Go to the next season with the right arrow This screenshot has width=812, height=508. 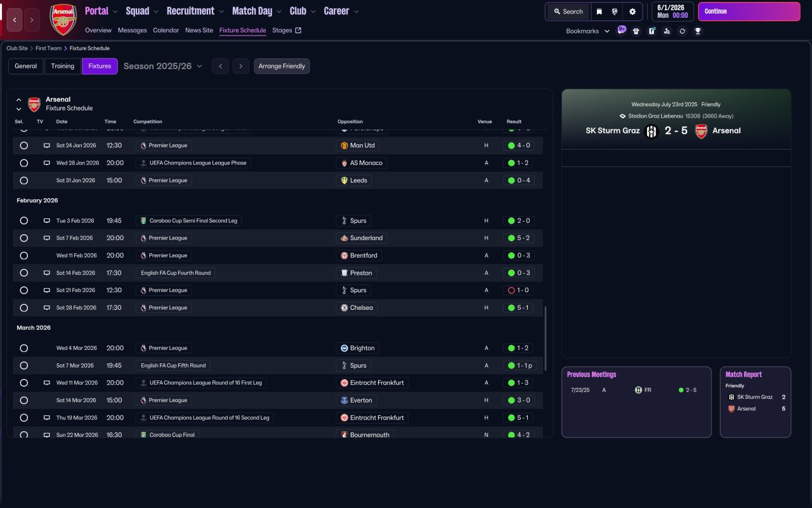240,66
